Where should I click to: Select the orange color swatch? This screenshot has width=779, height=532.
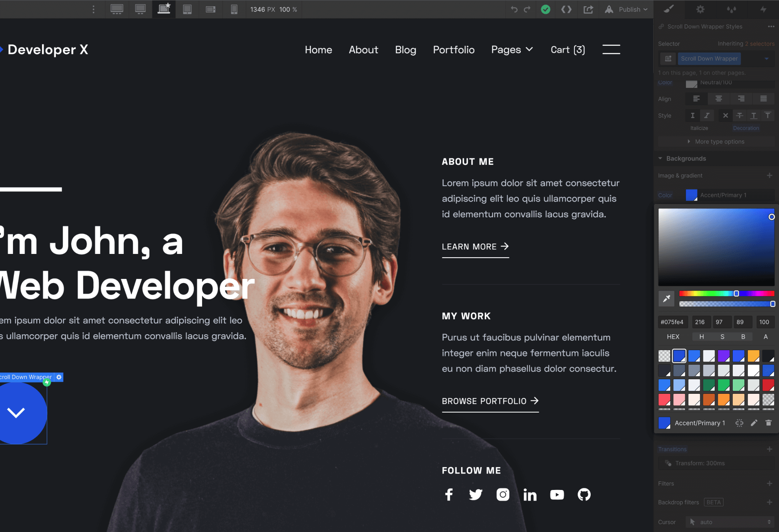click(x=754, y=355)
